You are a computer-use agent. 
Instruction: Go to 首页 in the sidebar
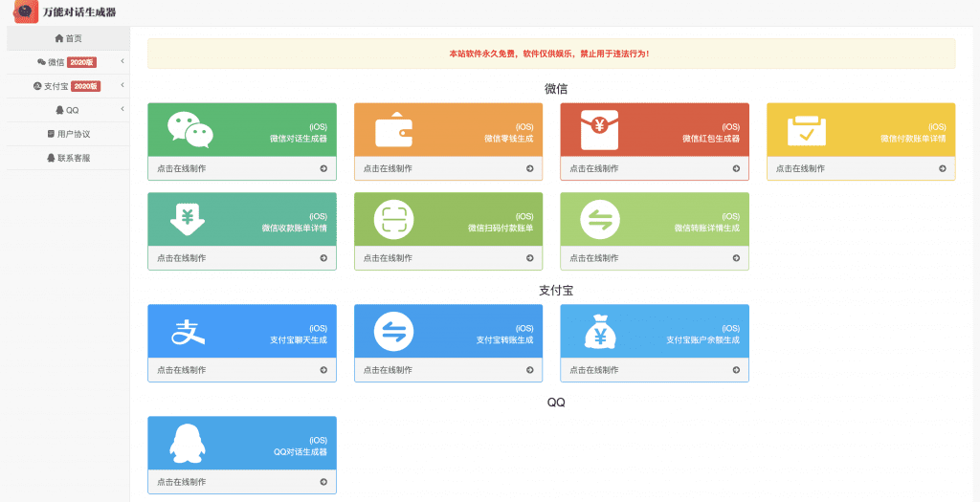click(x=68, y=38)
